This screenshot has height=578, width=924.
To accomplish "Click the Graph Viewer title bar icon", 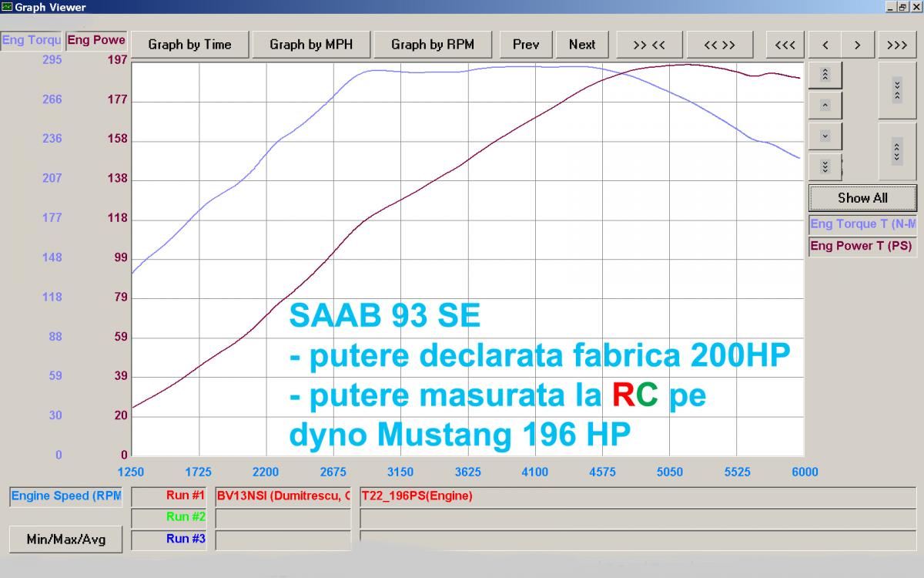I will click(x=7, y=7).
